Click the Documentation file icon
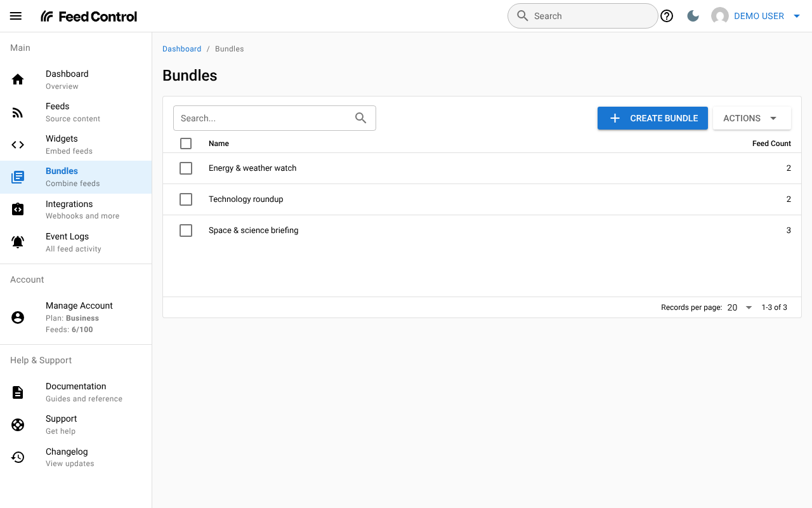Viewport: 812px width, 508px height. (18, 392)
